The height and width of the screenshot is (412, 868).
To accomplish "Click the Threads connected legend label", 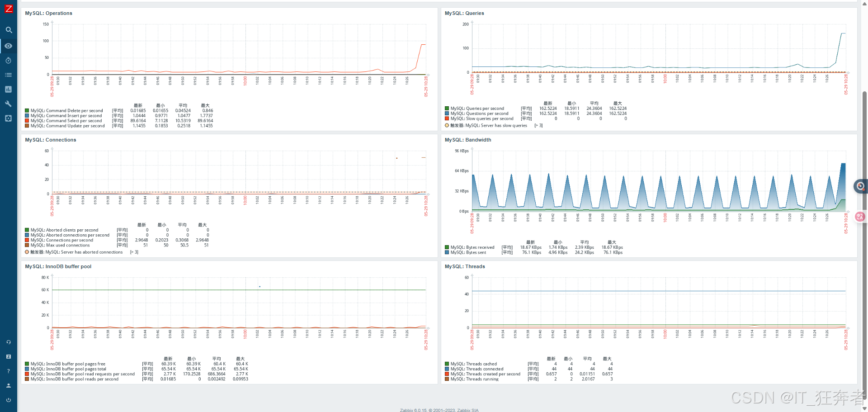I will tap(477, 369).
